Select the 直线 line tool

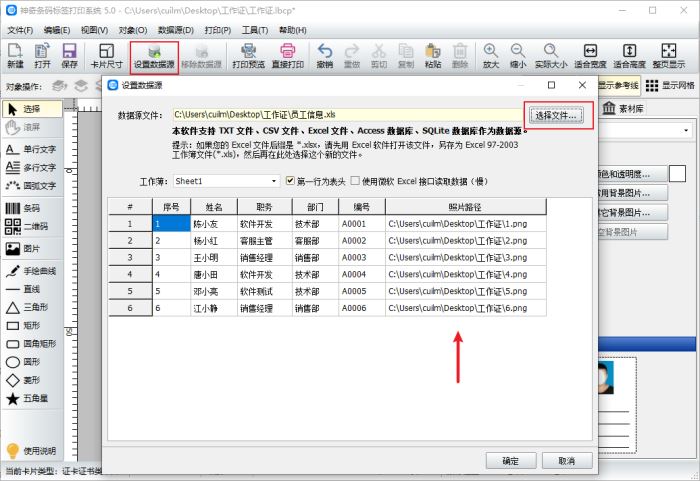(x=31, y=289)
